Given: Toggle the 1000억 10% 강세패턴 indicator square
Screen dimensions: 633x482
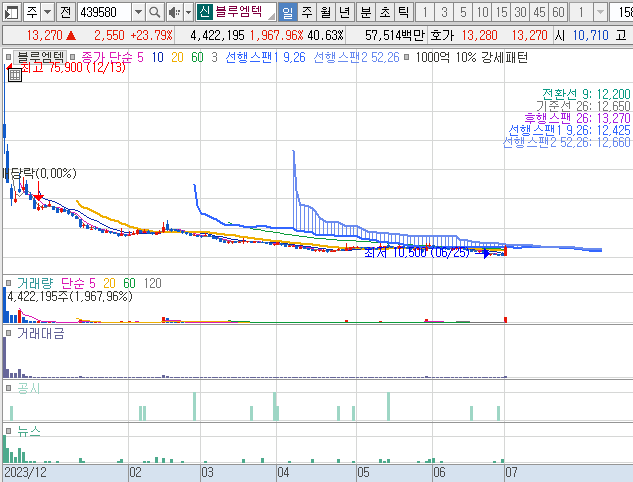Looking at the screenshot, I should 407,57.
